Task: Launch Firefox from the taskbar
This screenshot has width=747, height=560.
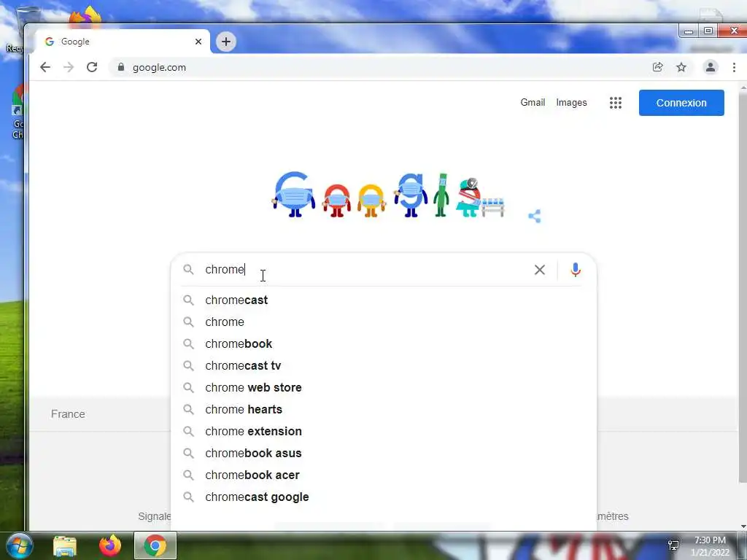Action: click(x=110, y=545)
